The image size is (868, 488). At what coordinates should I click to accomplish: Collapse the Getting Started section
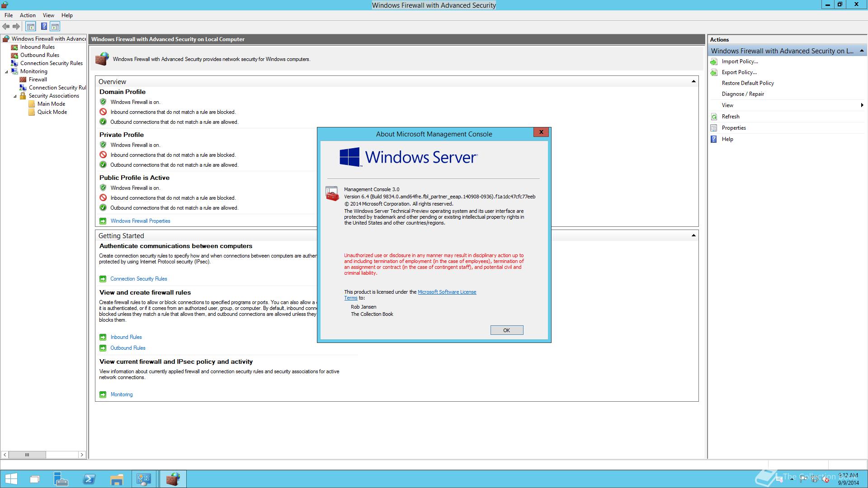click(693, 236)
